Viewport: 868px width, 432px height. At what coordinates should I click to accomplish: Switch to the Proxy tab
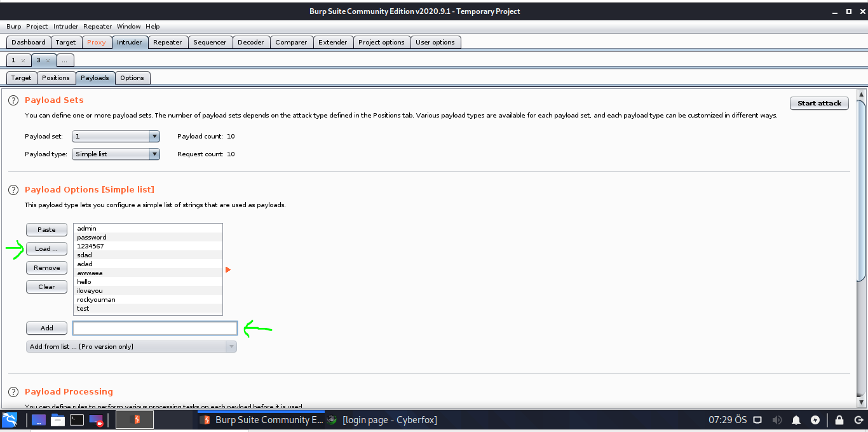click(x=97, y=43)
